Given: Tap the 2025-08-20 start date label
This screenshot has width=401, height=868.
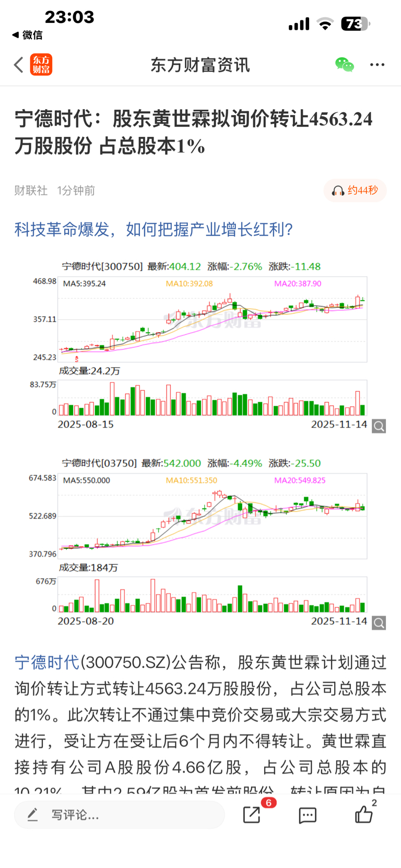Looking at the screenshot, I should [85, 621].
